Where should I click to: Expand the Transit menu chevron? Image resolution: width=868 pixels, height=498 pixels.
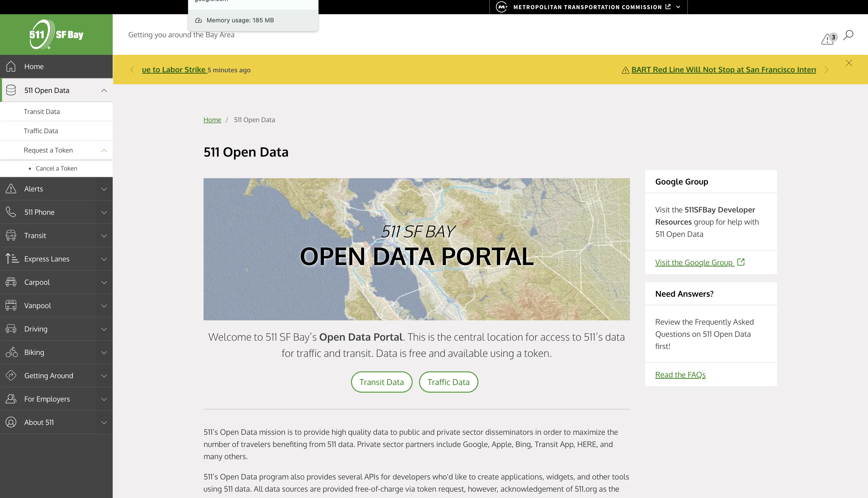tap(104, 236)
